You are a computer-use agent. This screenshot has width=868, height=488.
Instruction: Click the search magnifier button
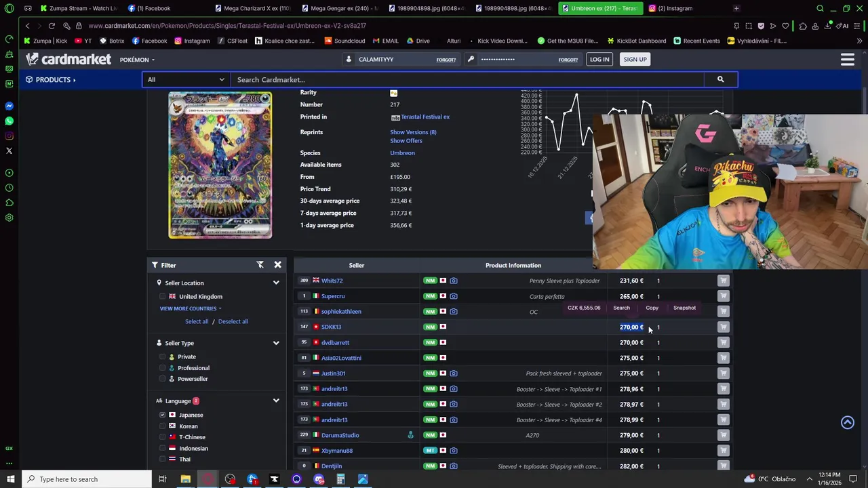pyautogui.click(x=720, y=79)
